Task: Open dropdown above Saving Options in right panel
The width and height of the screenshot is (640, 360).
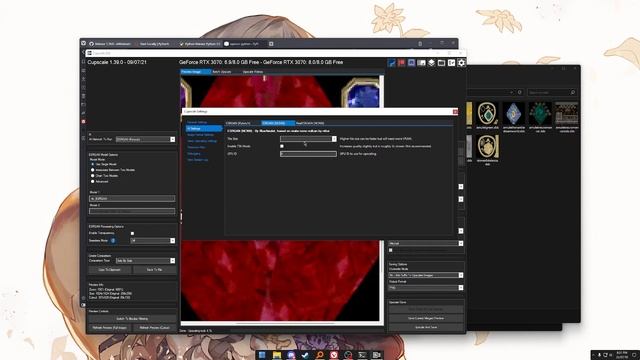Action: [x=426, y=243]
